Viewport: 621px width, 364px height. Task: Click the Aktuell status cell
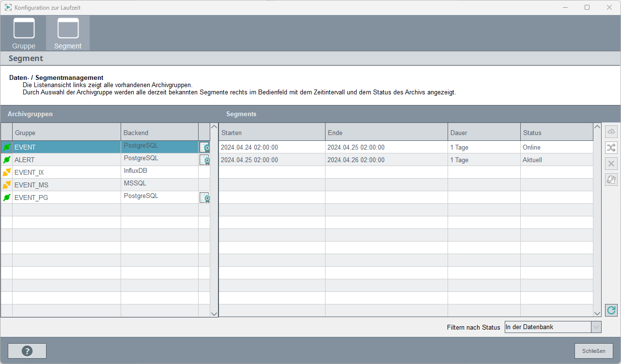[557, 160]
